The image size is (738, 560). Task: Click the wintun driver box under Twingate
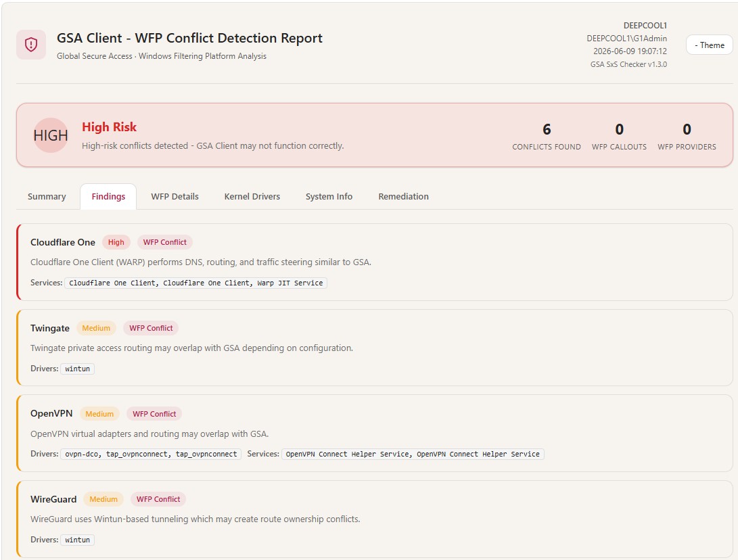(x=77, y=369)
